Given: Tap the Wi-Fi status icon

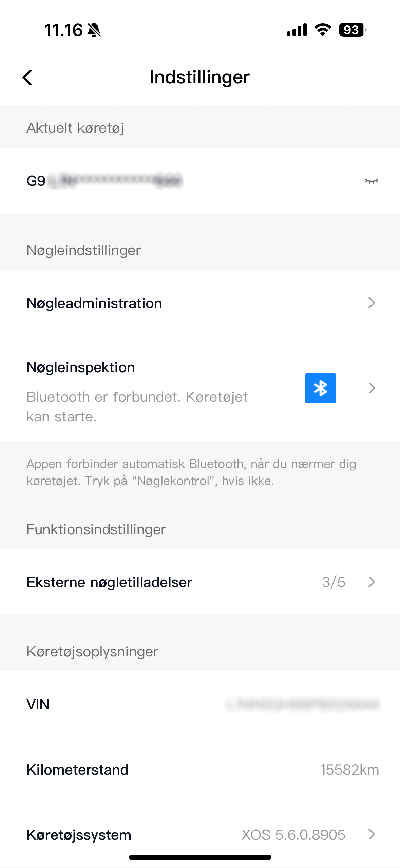Looking at the screenshot, I should [323, 30].
